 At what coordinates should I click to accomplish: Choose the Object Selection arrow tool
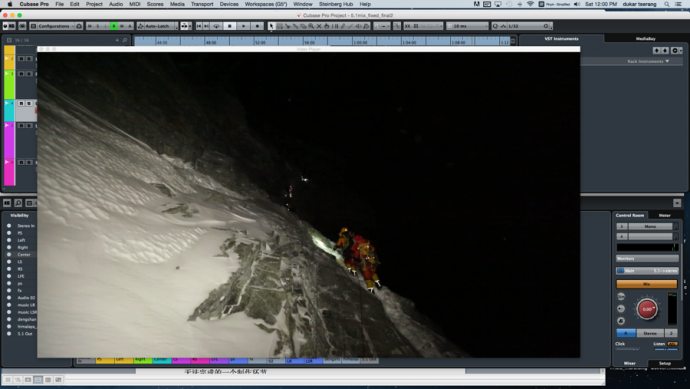click(272, 26)
